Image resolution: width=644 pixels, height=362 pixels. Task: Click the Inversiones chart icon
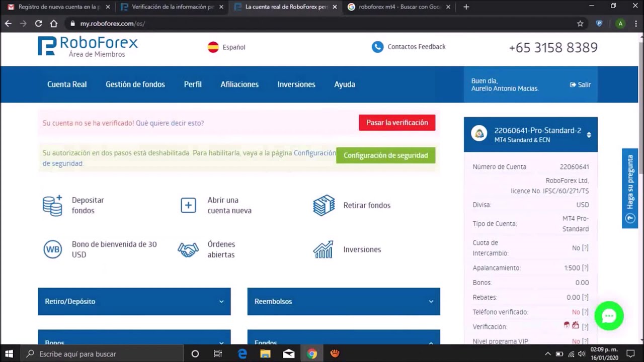[323, 249]
